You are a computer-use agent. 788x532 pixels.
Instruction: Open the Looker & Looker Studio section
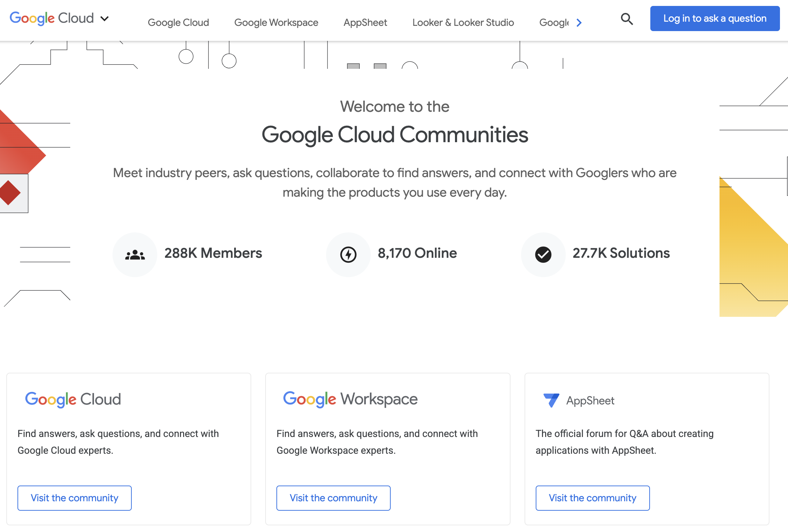(463, 22)
